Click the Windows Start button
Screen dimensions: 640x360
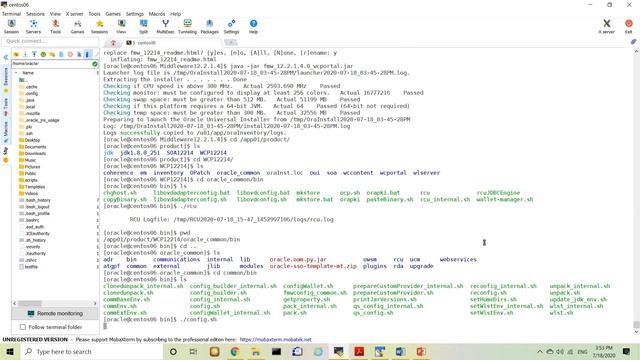[x=10, y=351]
